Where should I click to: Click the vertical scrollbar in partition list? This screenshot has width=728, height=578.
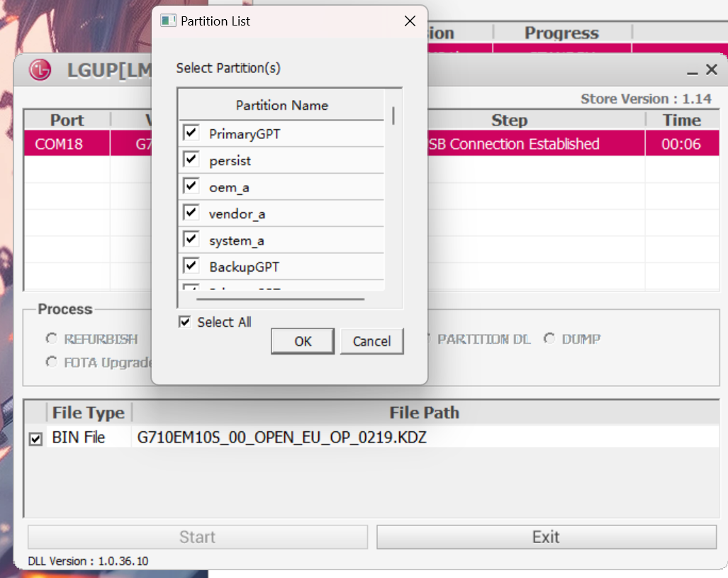[393, 116]
